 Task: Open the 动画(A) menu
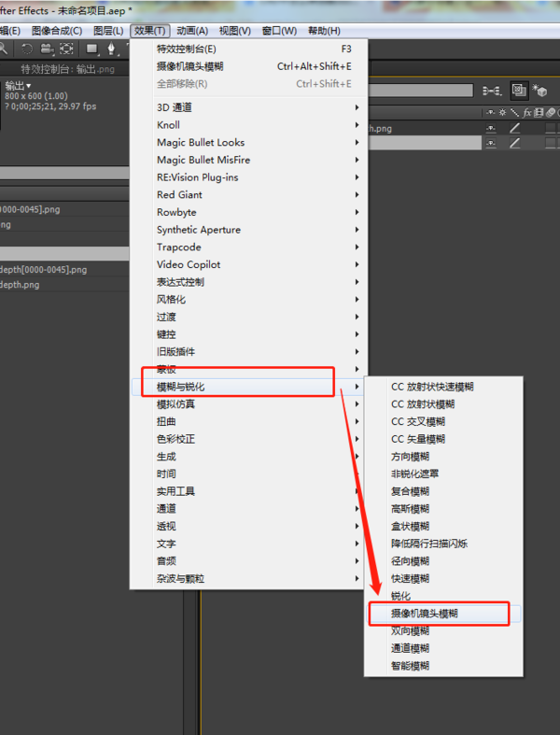tap(192, 31)
